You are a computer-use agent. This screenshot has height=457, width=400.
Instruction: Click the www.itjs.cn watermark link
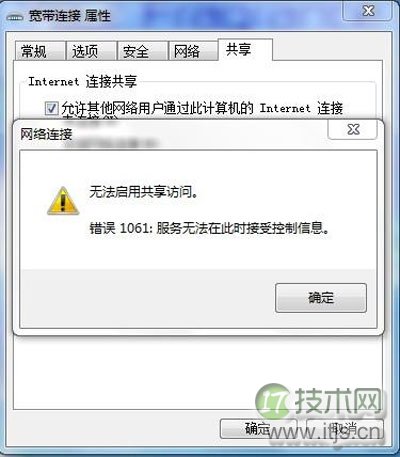[324, 432]
